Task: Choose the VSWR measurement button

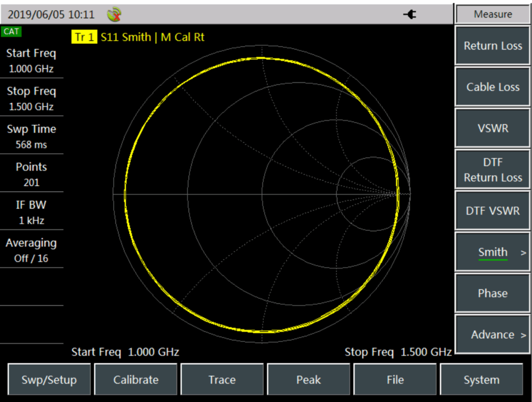Action: 493,128
